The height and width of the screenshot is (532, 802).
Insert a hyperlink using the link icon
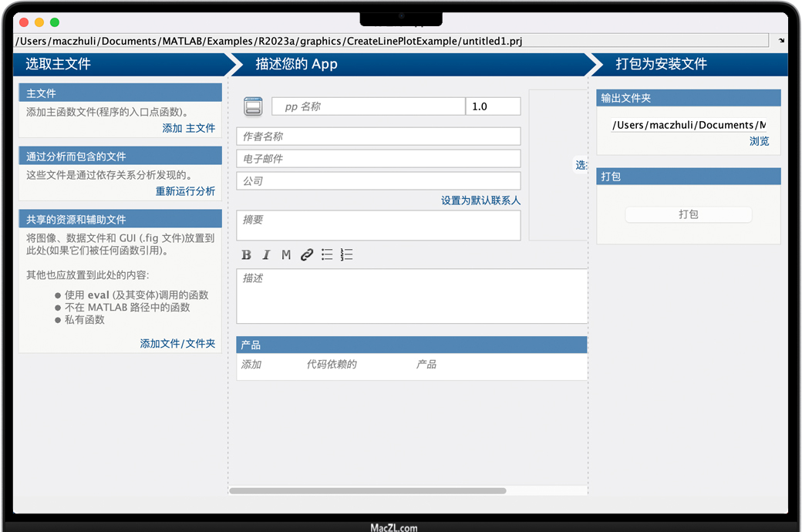click(x=307, y=255)
